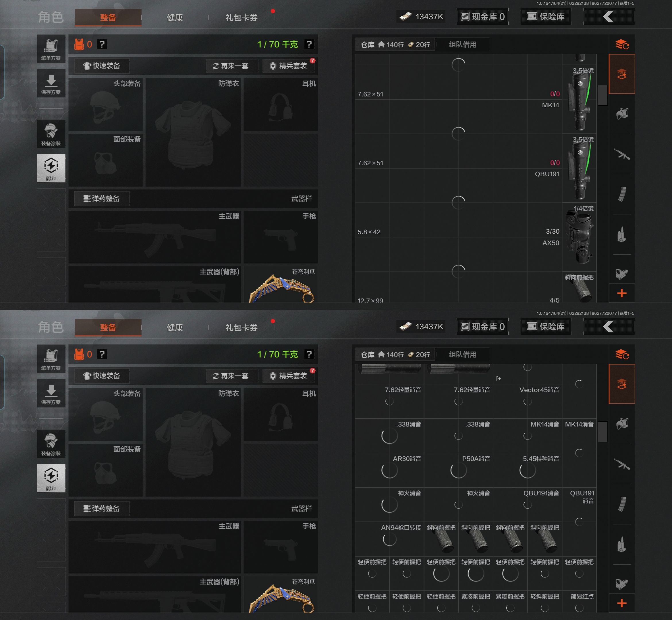This screenshot has width=672, height=620.
Task: Select the 1/4倍镜 scope thumbnail
Action: point(579,237)
